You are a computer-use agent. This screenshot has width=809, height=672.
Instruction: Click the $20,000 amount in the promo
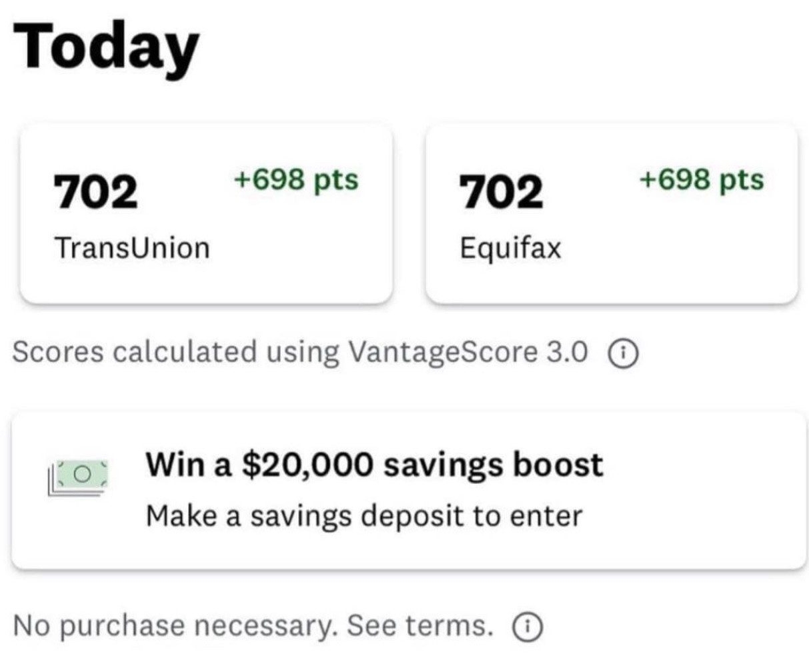[307, 464]
